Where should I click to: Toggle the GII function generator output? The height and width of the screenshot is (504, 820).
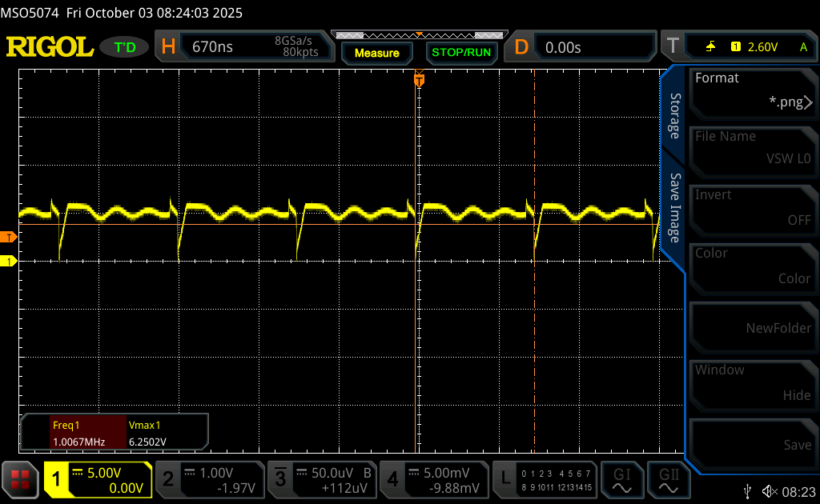[x=669, y=480]
